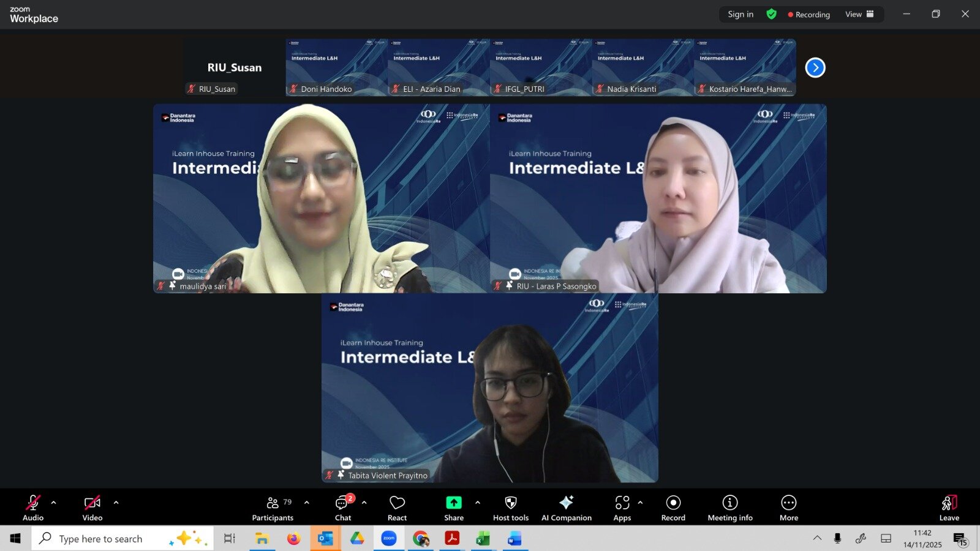Click the Sign in button
Viewport: 980px width, 551px height.
coord(741,14)
